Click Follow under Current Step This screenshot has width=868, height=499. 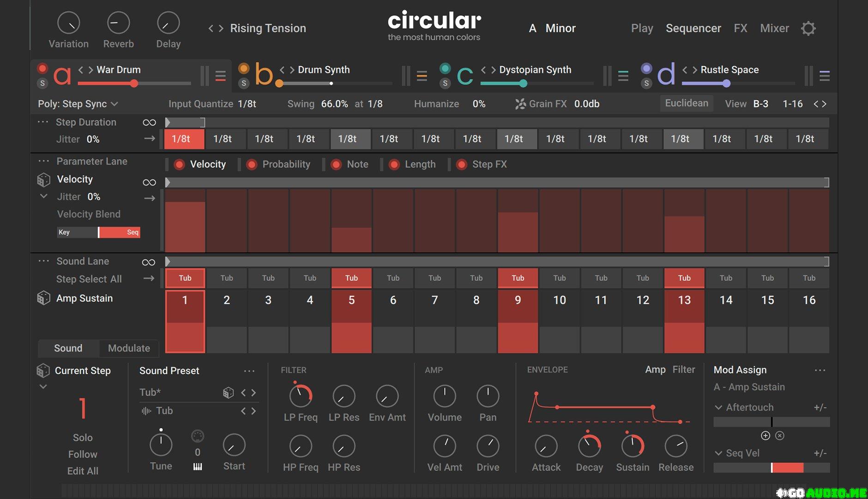pos(83,454)
